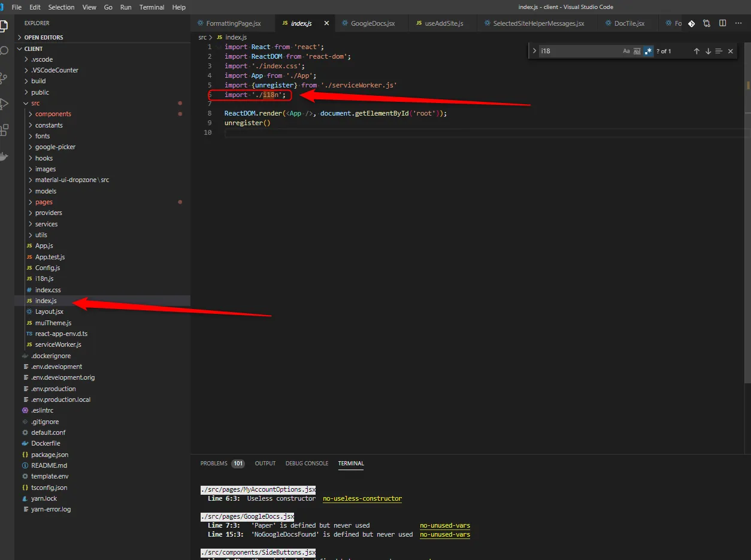The image size is (751, 560).
Task: Close the find widget
Action: [730, 51]
